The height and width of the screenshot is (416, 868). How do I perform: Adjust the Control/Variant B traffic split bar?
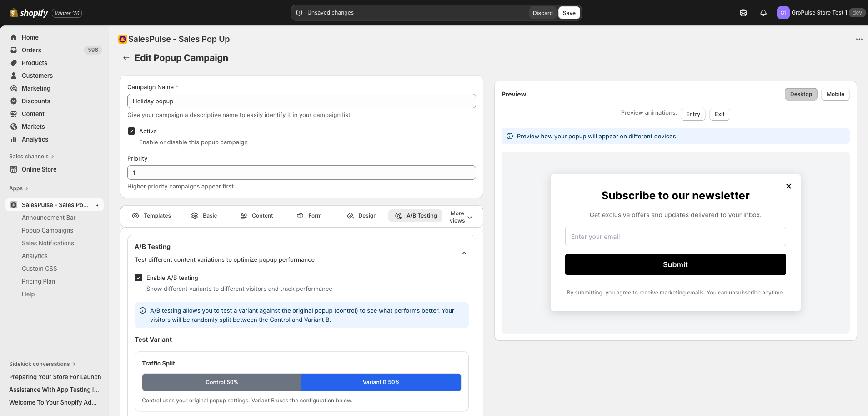tap(301, 382)
